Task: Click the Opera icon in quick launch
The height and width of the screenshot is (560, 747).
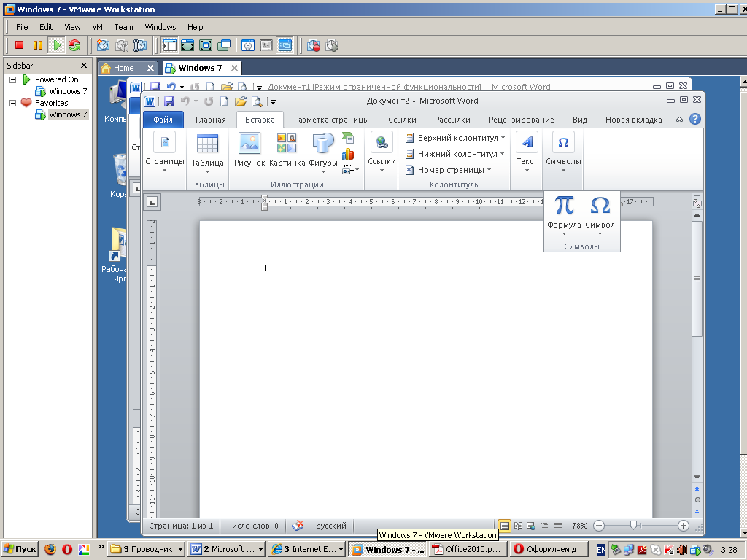Action: pyautogui.click(x=67, y=549)
